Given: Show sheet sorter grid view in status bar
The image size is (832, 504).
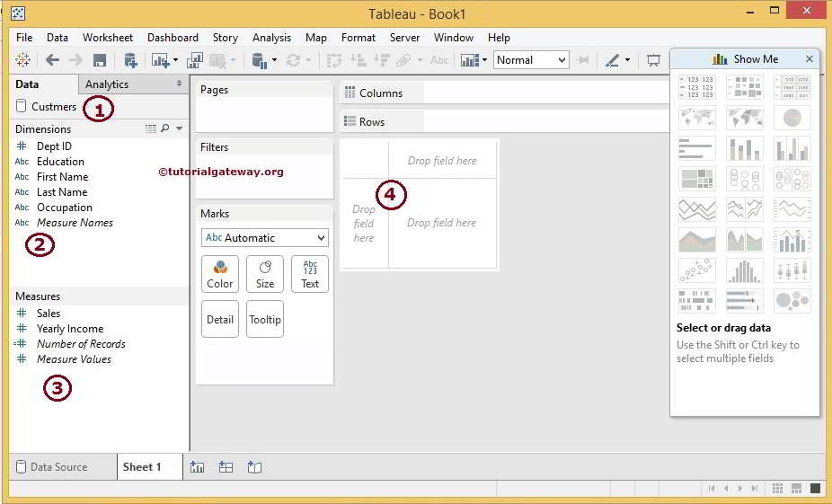Looking at the screenshot, I should (777, 488).
